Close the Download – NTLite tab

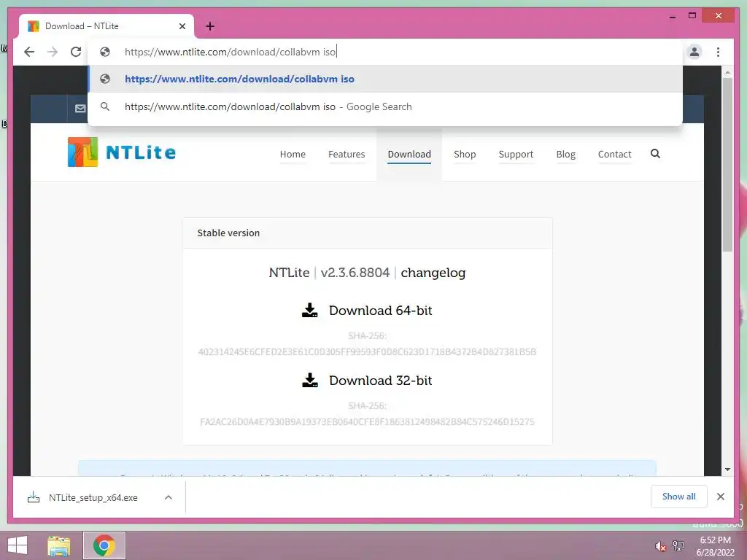point(182,26)
